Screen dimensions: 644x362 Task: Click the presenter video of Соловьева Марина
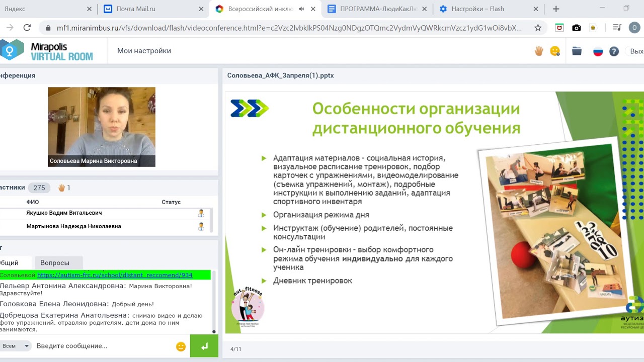tap(102, 127)
